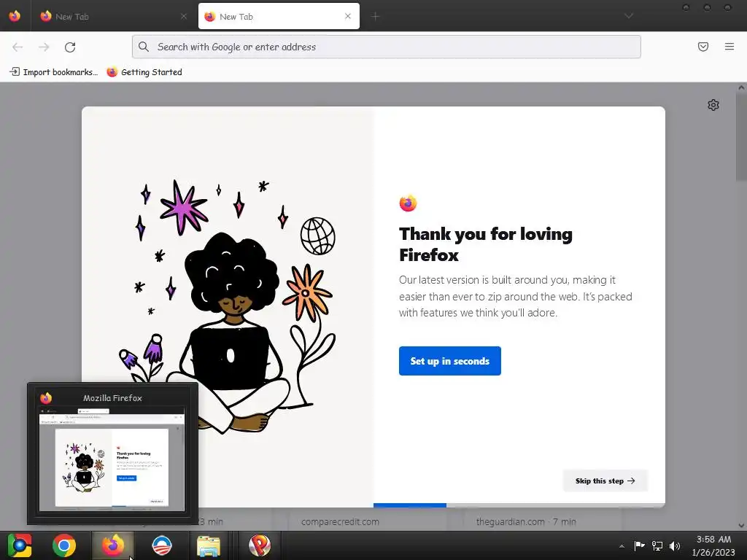Open the blue circular taskbar app
The height and width of the screenshot is (560, 747).
(161, 545)
